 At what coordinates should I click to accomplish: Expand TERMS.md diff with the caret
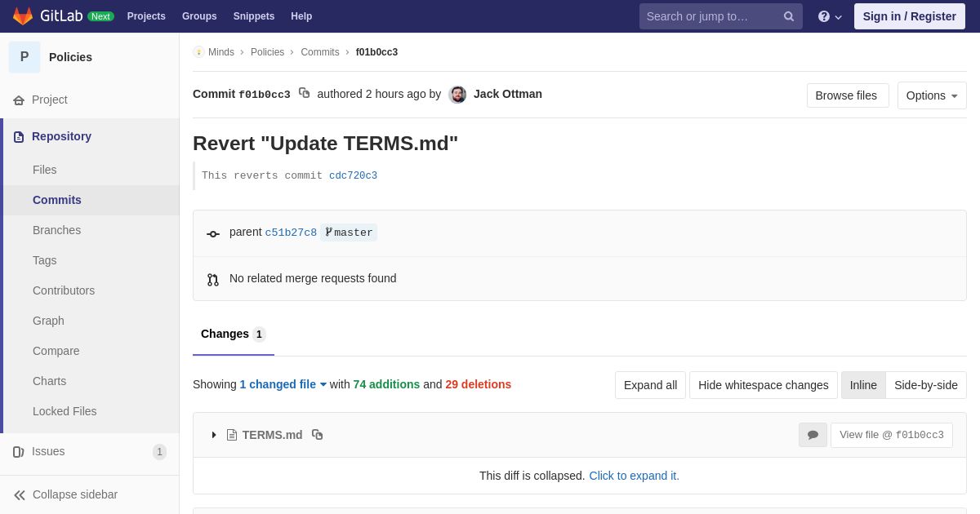(x=214, y=435)
